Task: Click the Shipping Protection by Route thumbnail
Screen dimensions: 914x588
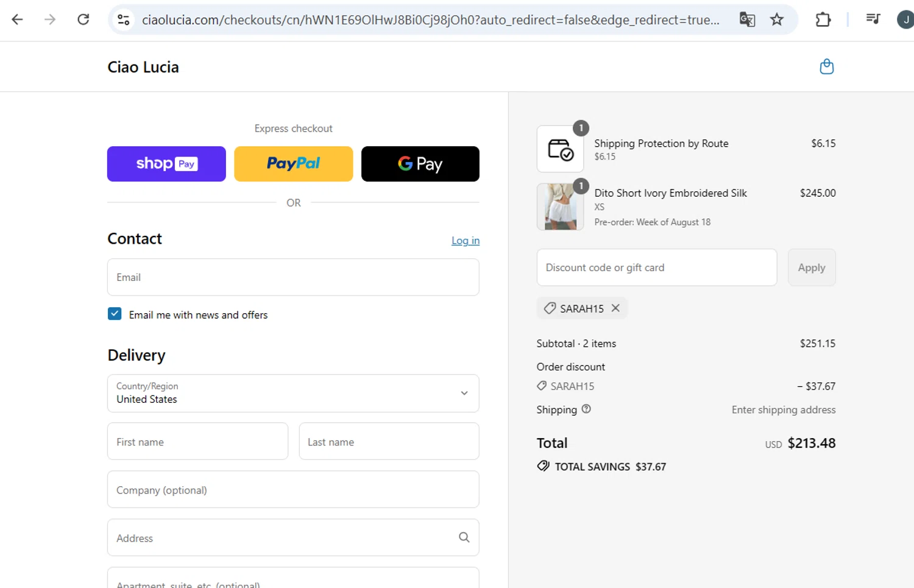Action: (x=560, y=149)
